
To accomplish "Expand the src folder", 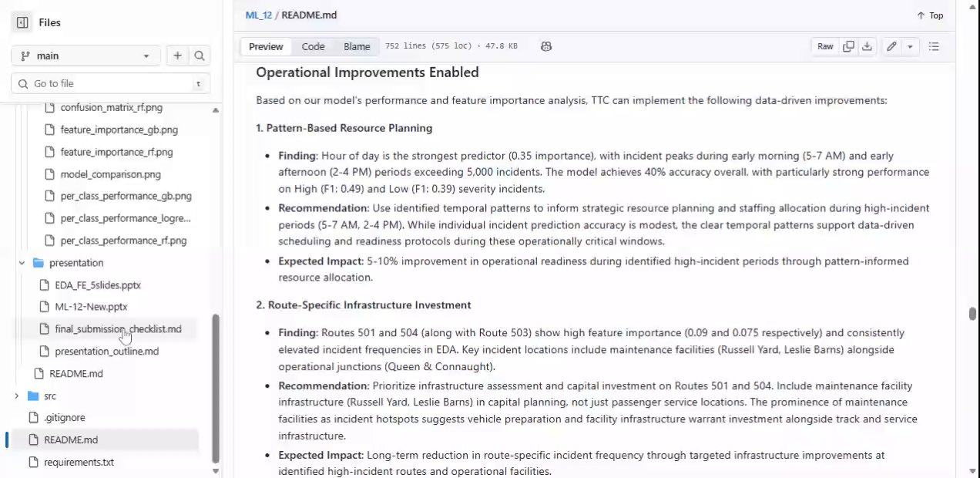I will point(17,396).
